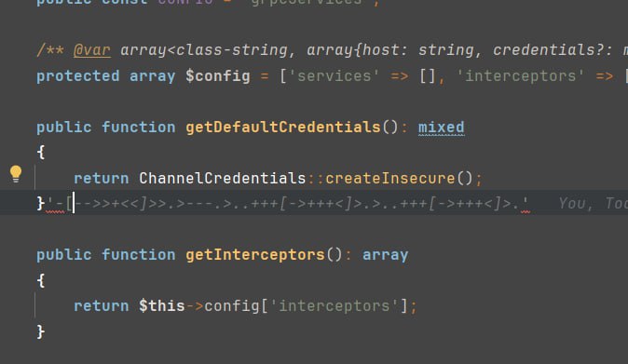
Task: Click the $this variable in return line
Action: pos(162,306)
